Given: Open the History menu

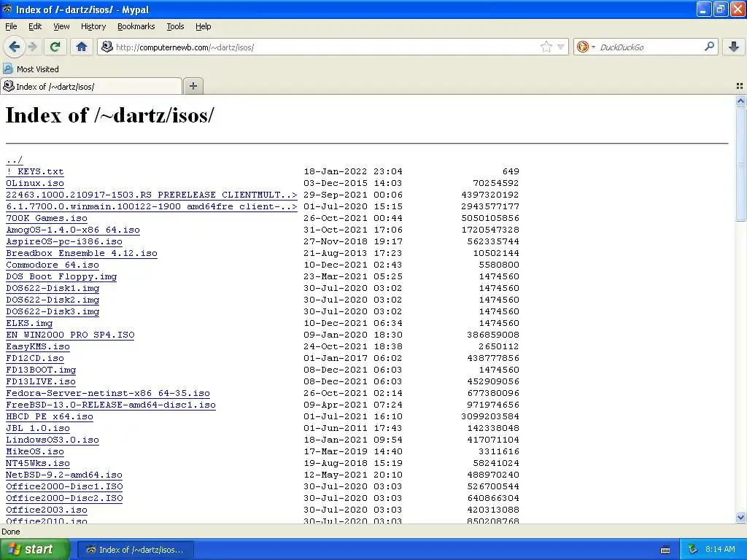Looking at the screenshot, I should coord(93,26).
